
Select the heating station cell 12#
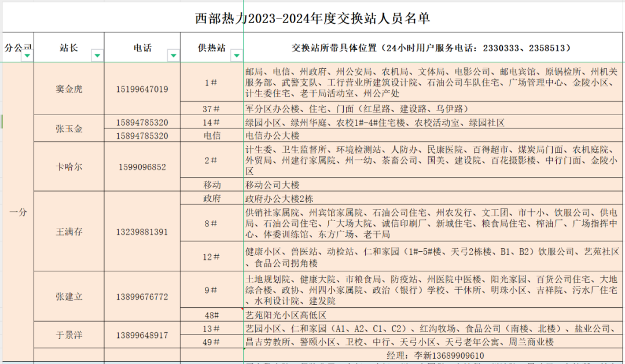click(x=212, y=257)
